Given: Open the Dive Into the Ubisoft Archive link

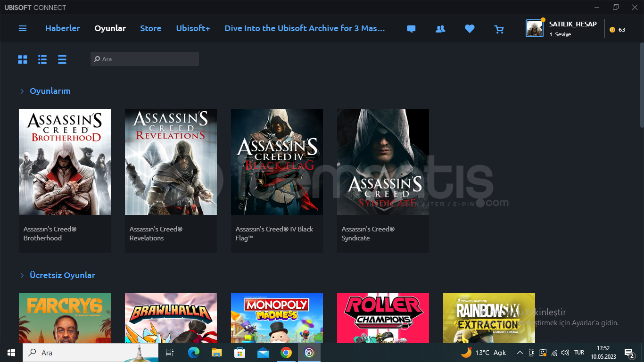Looking at the screenshot, I should pos(305,28).
